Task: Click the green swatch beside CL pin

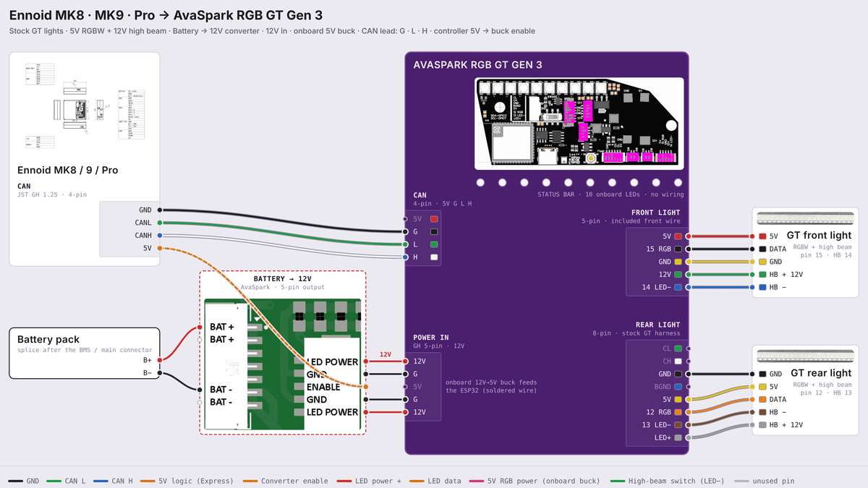Action: (x=678, y=348)
